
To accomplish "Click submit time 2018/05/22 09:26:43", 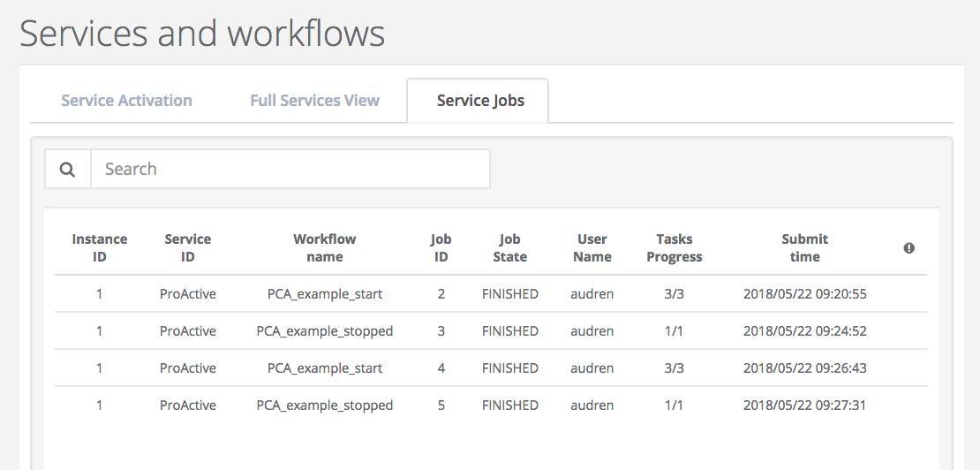I will pyautogui.click(x=805, y=368).
